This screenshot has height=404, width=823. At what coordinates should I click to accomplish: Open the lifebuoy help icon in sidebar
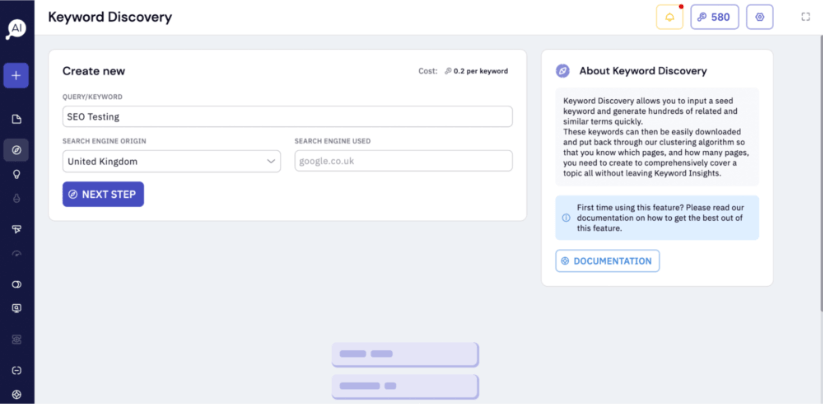pos(16,394)
